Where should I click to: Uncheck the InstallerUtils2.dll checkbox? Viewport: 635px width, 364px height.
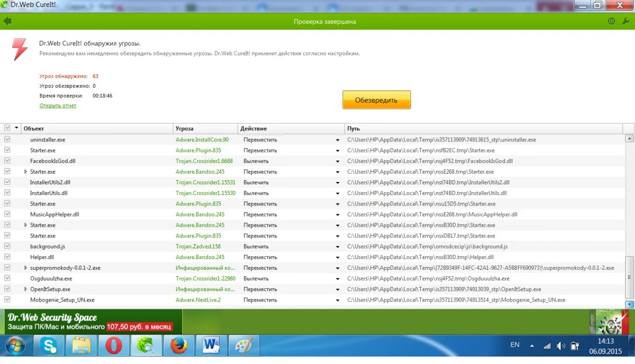7,182
